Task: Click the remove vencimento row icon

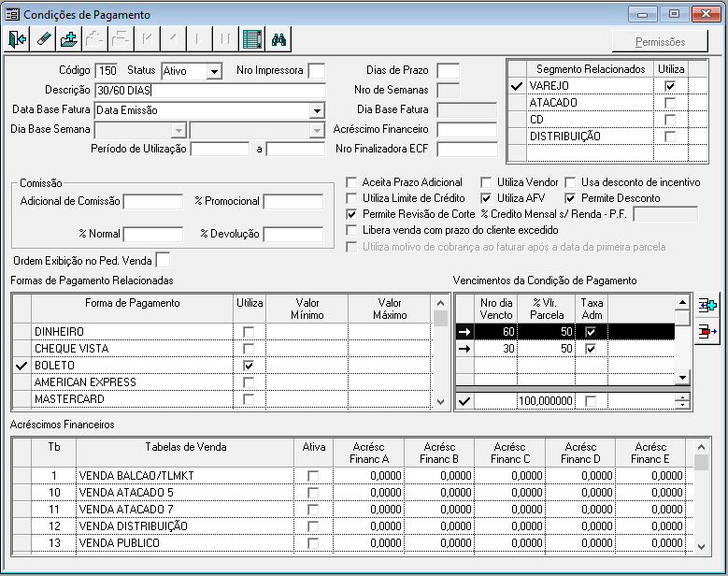Action: 707,332
